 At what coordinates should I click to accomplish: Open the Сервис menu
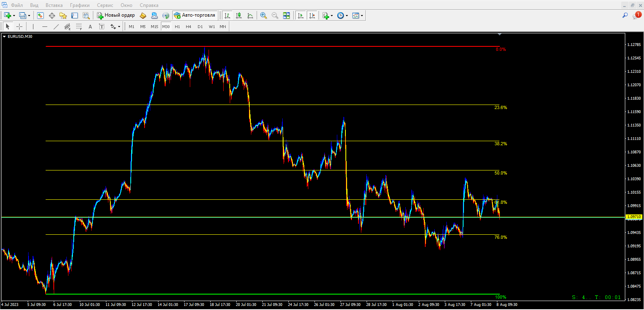click(105, 5)
